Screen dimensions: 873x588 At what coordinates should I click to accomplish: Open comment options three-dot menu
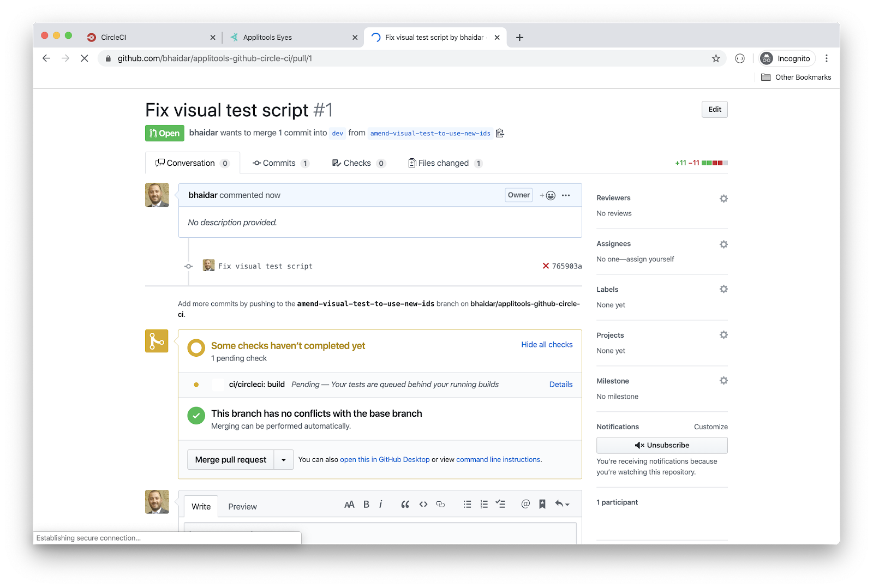coord(566,195)
